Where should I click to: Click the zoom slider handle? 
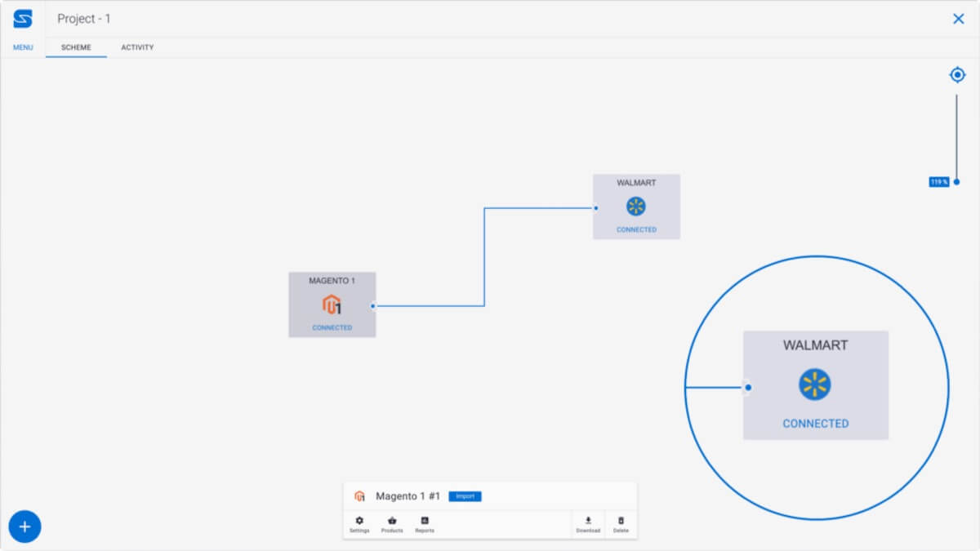956,182
